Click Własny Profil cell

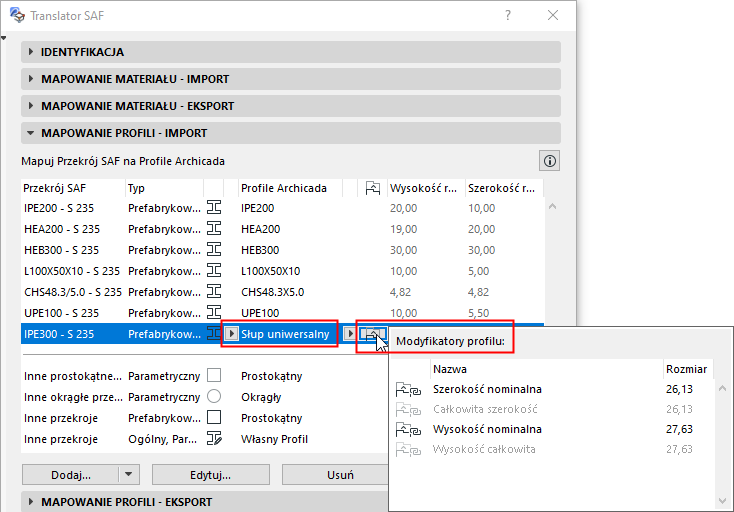click(274, 439)
